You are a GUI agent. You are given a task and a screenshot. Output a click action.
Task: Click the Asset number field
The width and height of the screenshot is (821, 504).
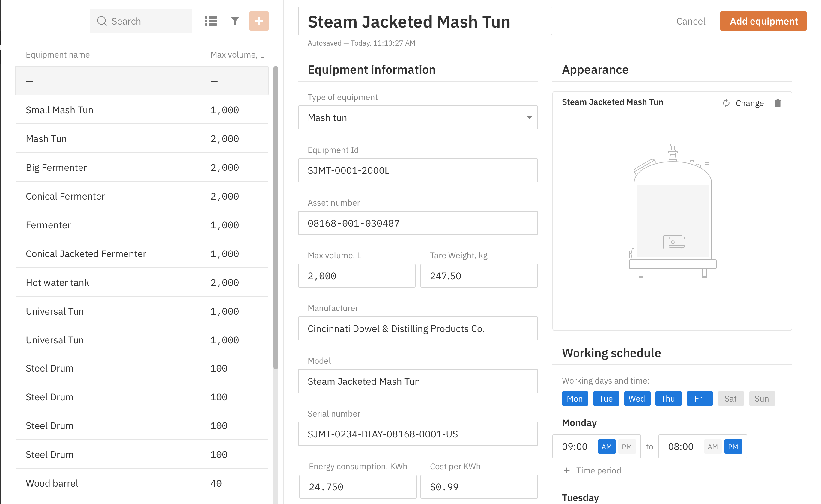tap(418, 223)
